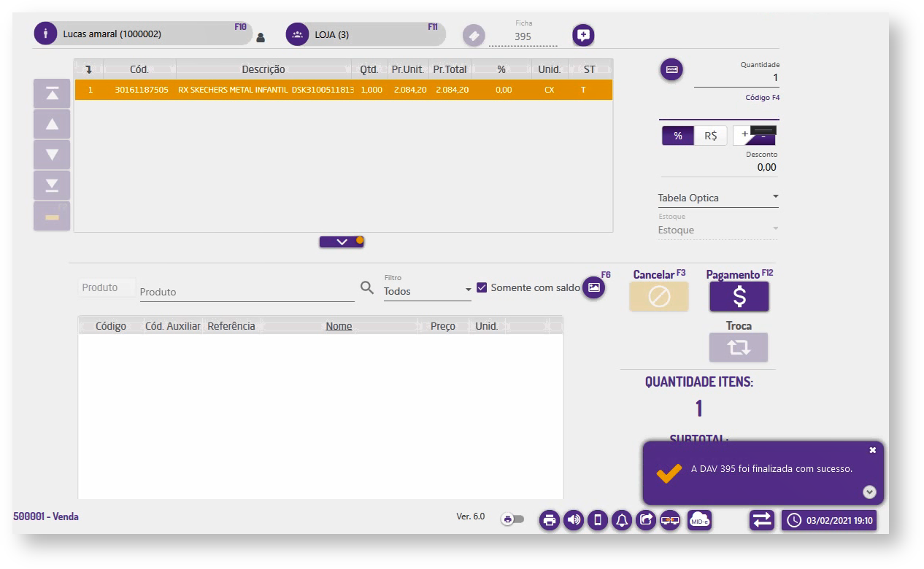Move selection down one item

[52, 155]
